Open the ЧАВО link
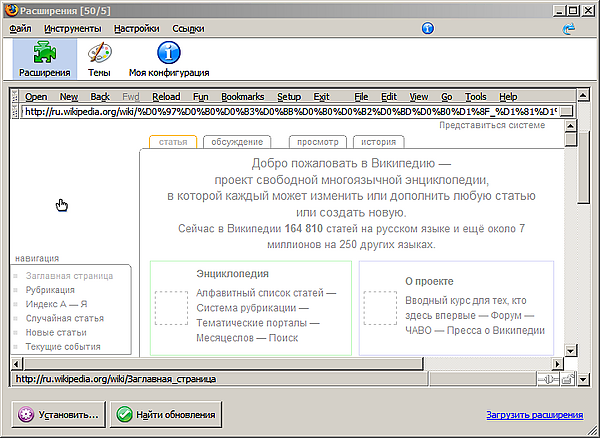Viewport: 600px width, 438px height. [x=418, y=330]
